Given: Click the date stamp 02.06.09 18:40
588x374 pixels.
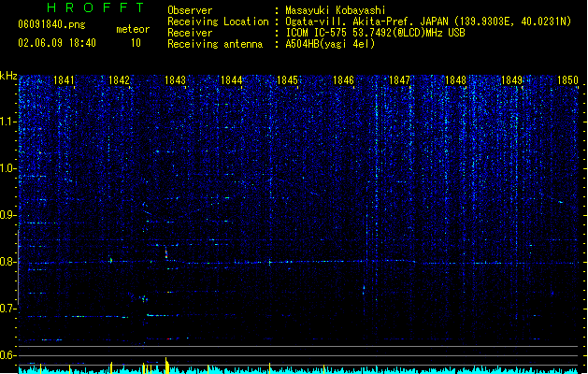Looking at the screenshot, I should point(57,43).
